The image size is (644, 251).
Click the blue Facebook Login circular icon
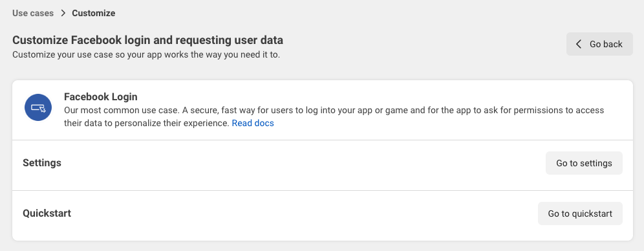pos(38,107)
